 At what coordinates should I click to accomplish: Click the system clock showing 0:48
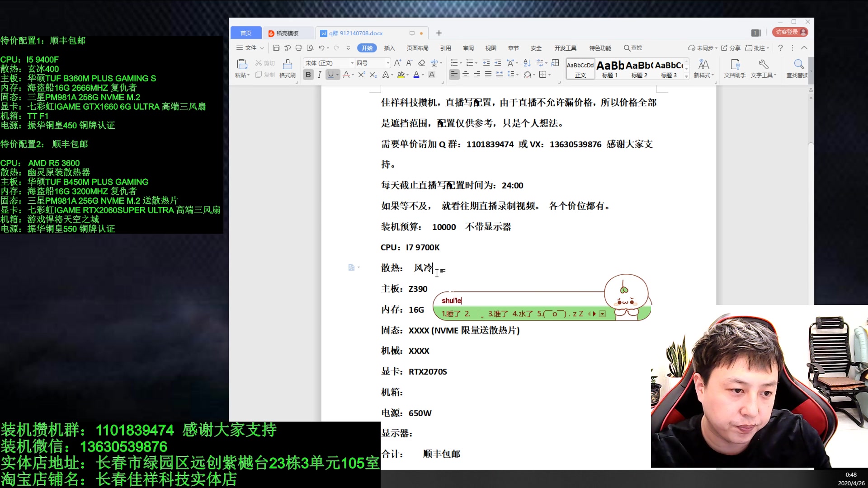pyautogui.click(x=851, y=474)
